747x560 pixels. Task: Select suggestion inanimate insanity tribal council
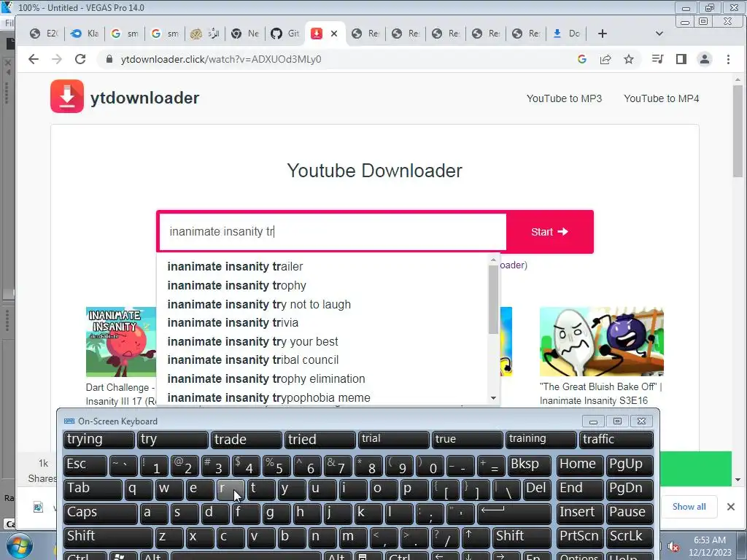click(x=322, y=360)
